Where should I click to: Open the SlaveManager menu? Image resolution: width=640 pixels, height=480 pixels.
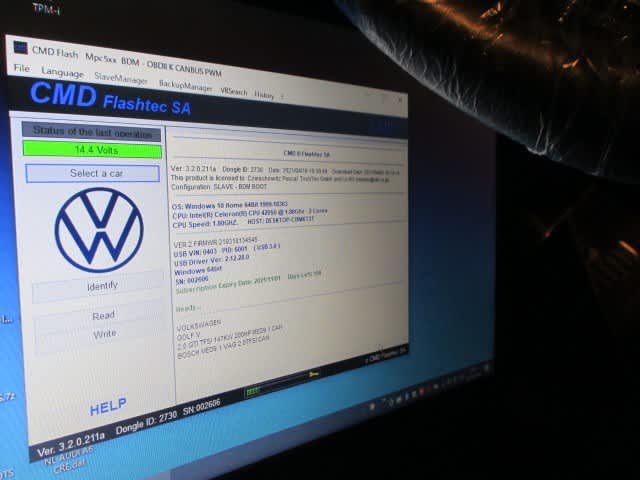(x=121, y=78)
